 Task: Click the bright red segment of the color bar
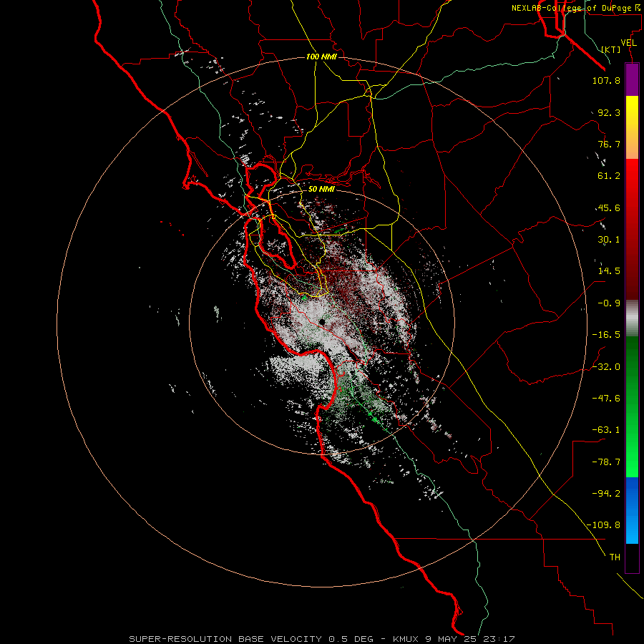coord(632,181)
